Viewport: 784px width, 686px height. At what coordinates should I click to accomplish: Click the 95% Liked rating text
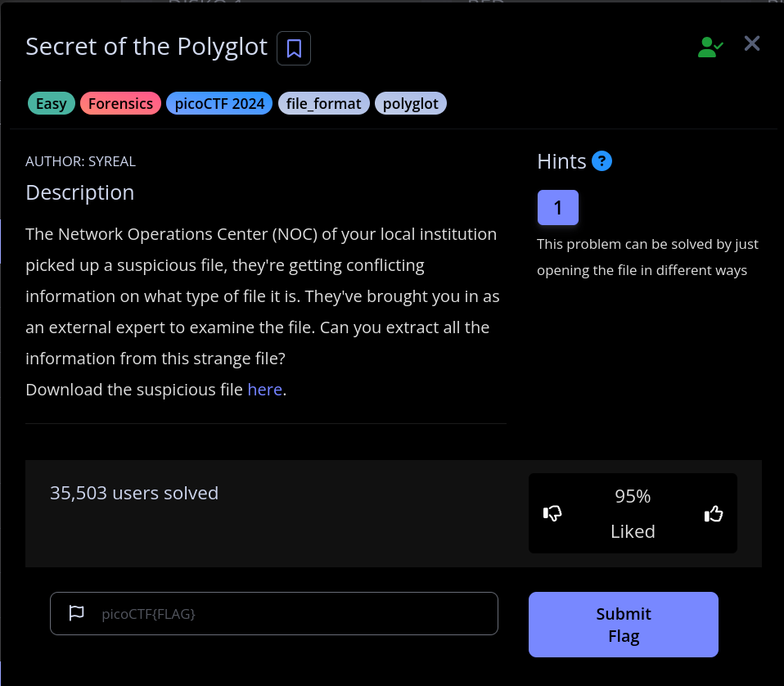[633, 513]
